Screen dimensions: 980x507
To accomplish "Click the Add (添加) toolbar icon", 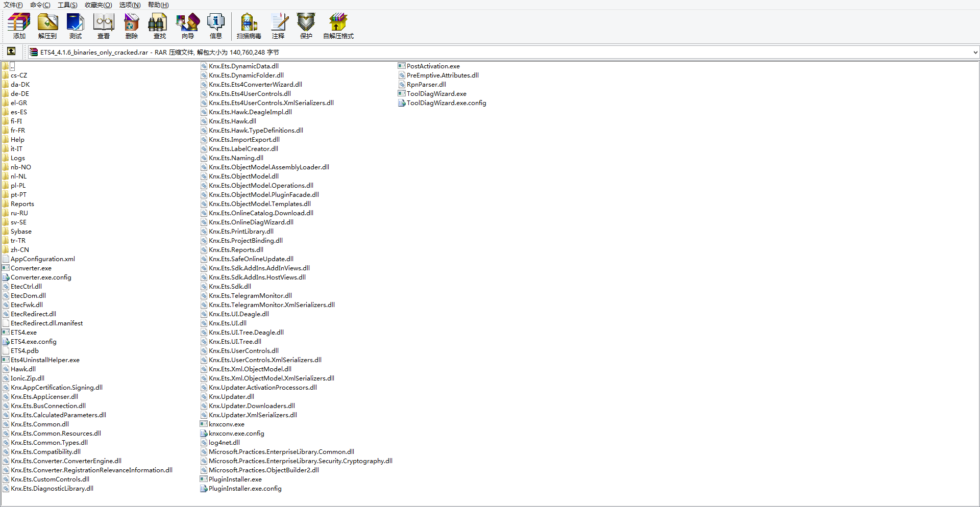I will (x=19, y=26).
